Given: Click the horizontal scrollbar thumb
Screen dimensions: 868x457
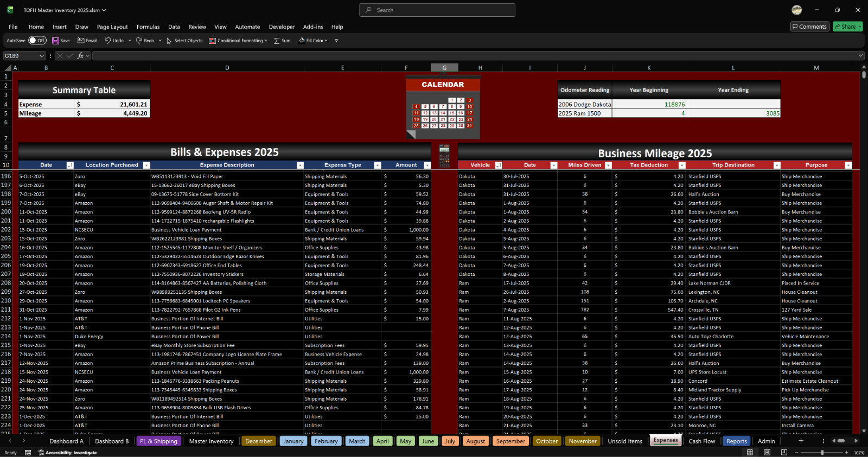Looking at the screenshot, I should pos(840,441).
